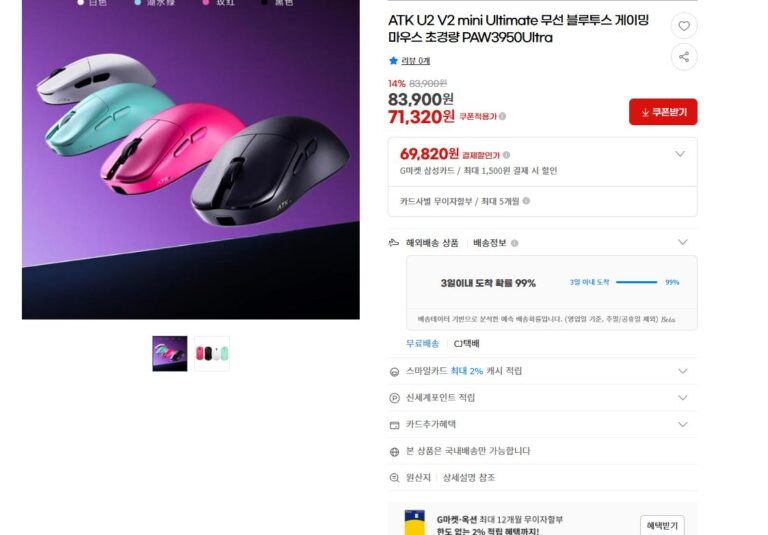Viewport: 768px width, 535px height.
Task: Click info icon after 배송정보
Action: [514, 243]
